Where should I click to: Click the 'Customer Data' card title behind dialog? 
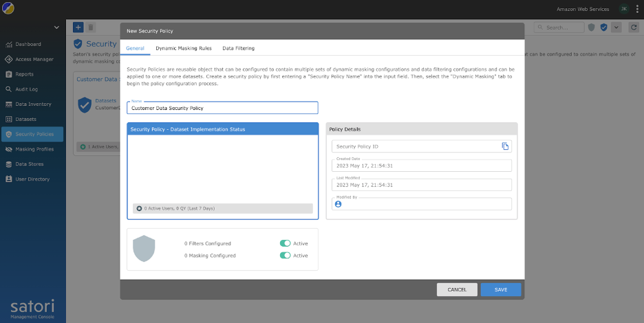click(97, 79)
